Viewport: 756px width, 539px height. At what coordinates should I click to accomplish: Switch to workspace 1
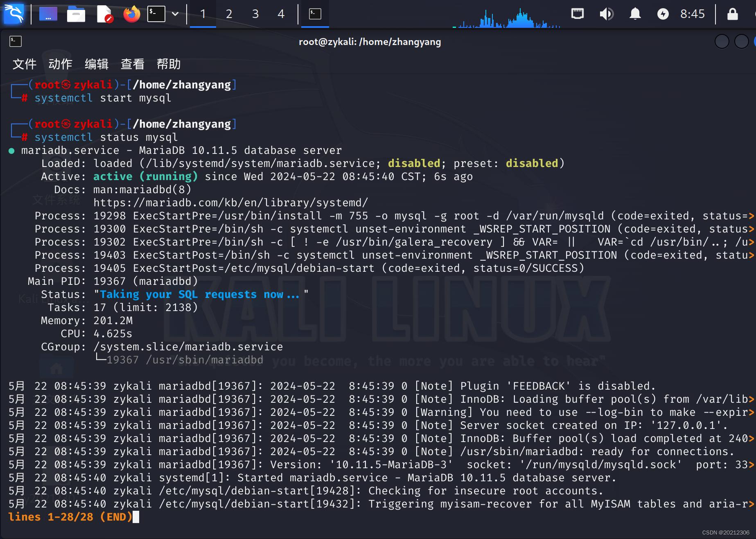tap(203, 14)
